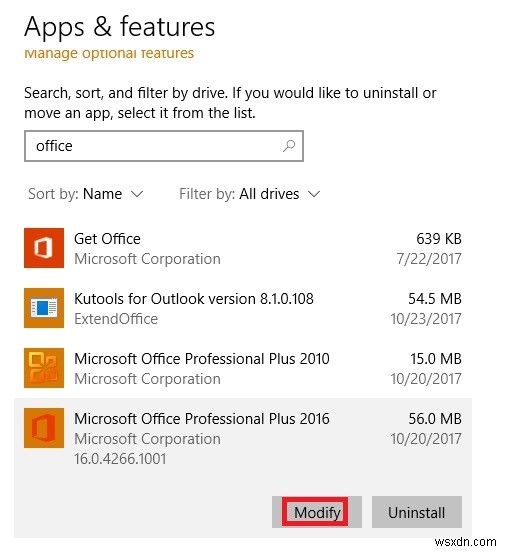Expand the Sort by chevron arrow

(137, 194)
